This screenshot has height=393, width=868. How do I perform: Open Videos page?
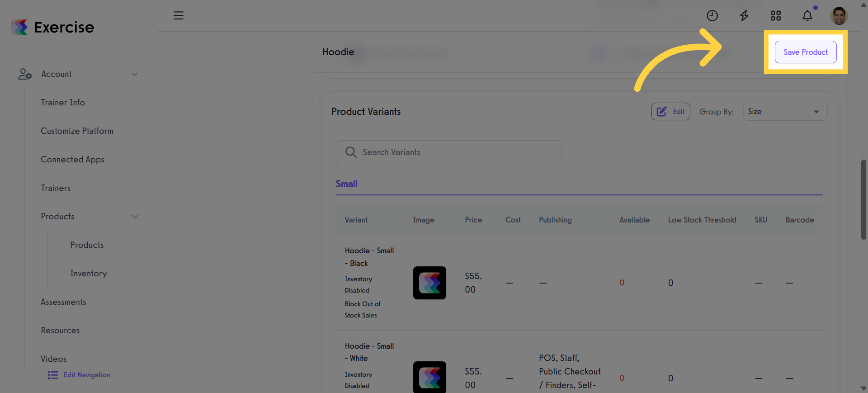(53, 359)
